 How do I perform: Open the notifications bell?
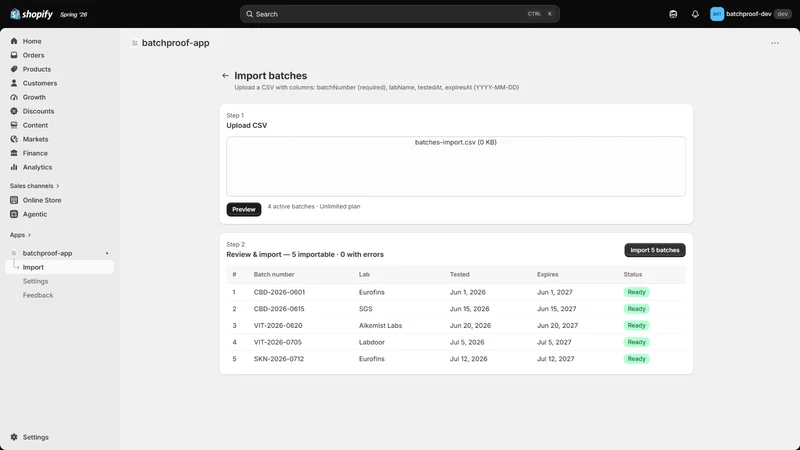695,14
